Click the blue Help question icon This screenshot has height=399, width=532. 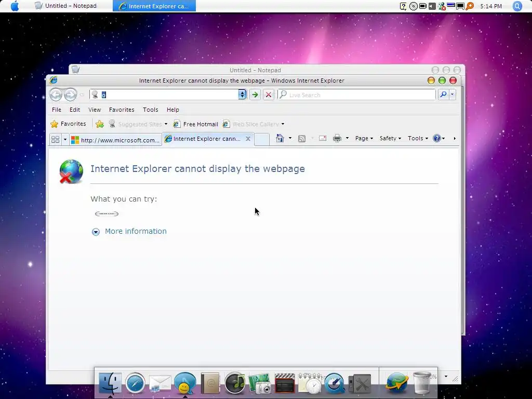pyautogui.click(x=436, y=138)
